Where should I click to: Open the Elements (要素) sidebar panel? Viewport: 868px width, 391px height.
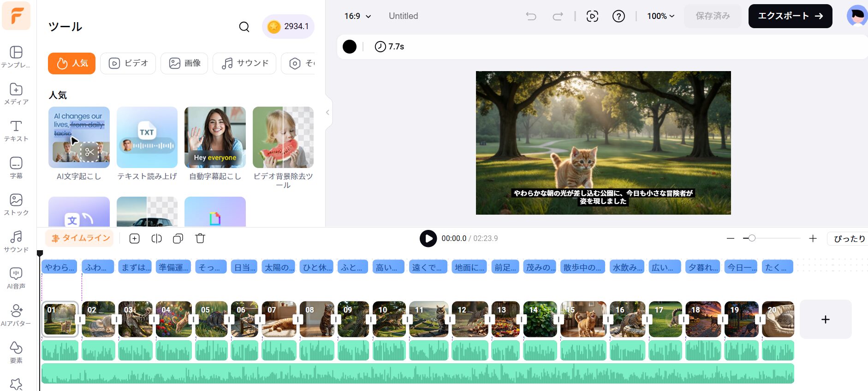(16, 352)
